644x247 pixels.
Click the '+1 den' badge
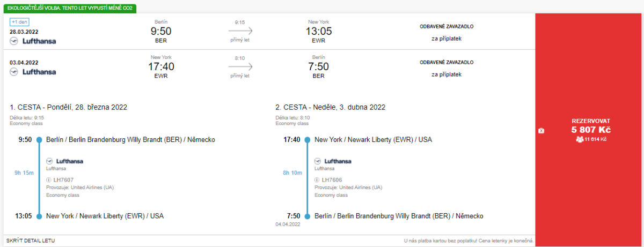click(19, 22)
